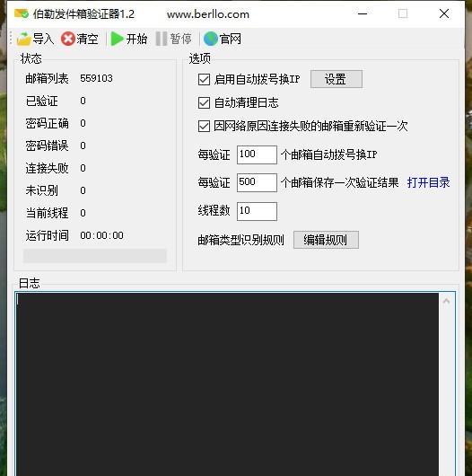Start verification with the green 开始 icon
Viewport: 472px width, 476px height.
117,39
